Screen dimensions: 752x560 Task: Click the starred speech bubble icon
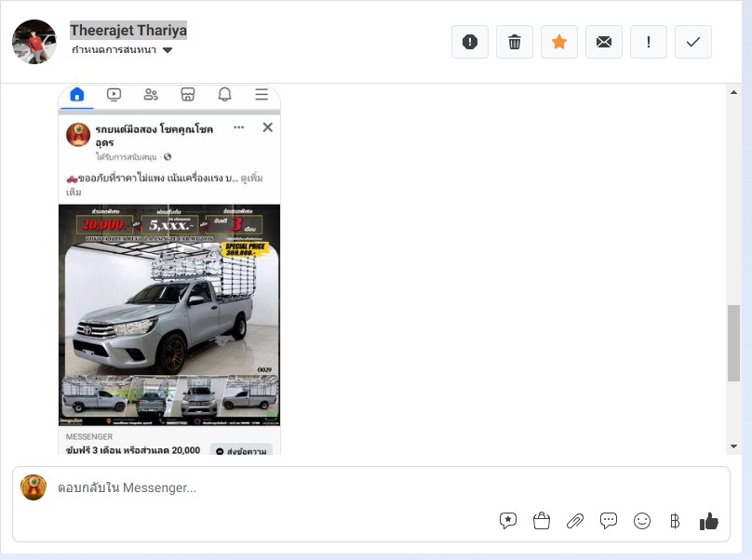508,521
